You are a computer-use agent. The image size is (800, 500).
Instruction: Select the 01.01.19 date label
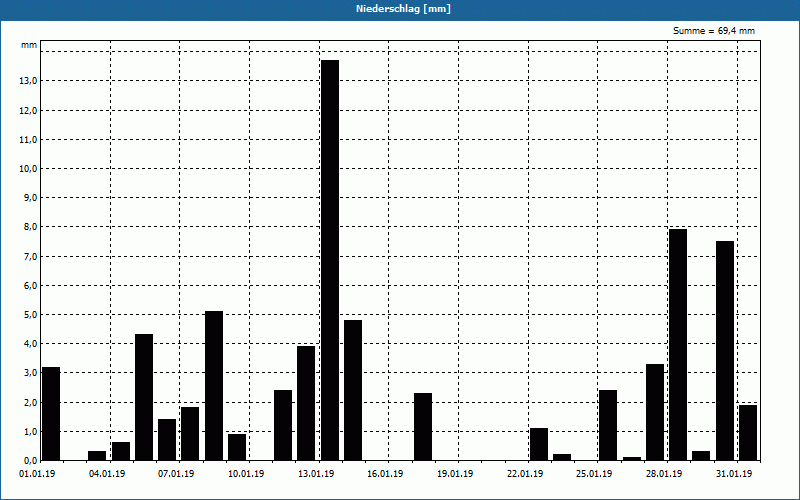(x=37, y=474)
